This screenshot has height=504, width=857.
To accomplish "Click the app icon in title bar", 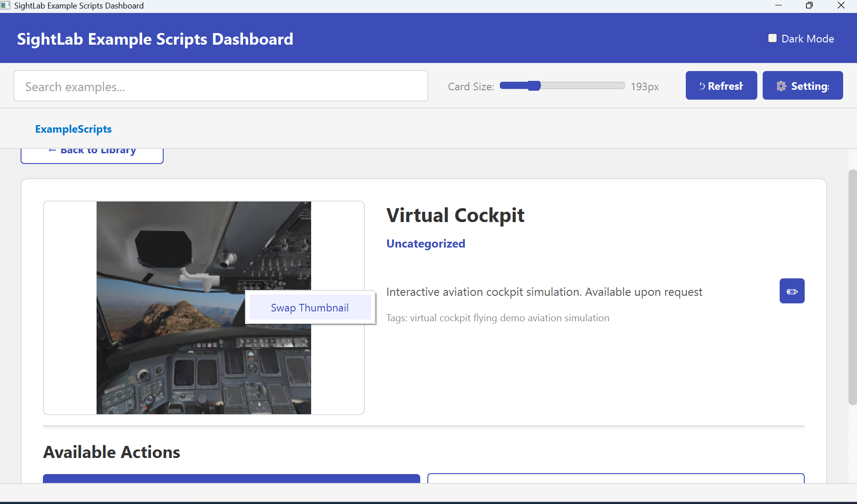I will coord(5,6).
